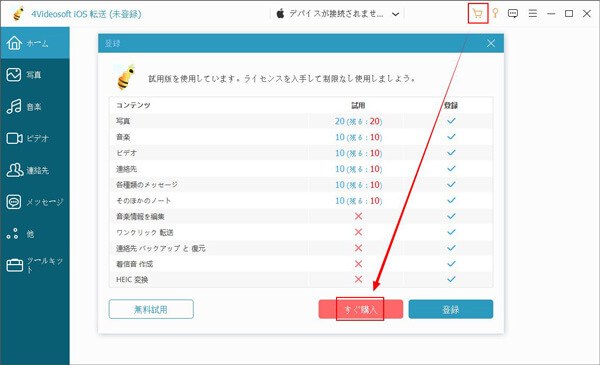Screen dimensions: 600x365
Task: Select the 着信音 作成 row label
Action: [134, 264]
